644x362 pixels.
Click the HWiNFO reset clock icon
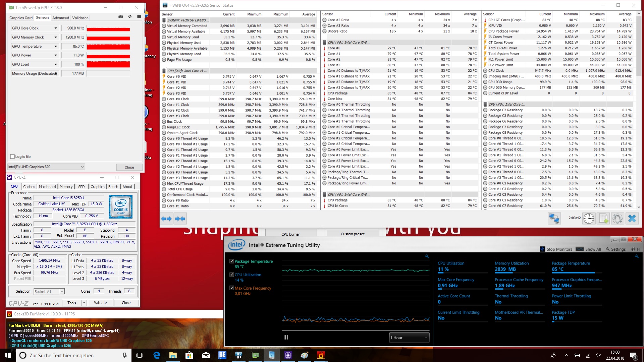(x=589, y=219)
